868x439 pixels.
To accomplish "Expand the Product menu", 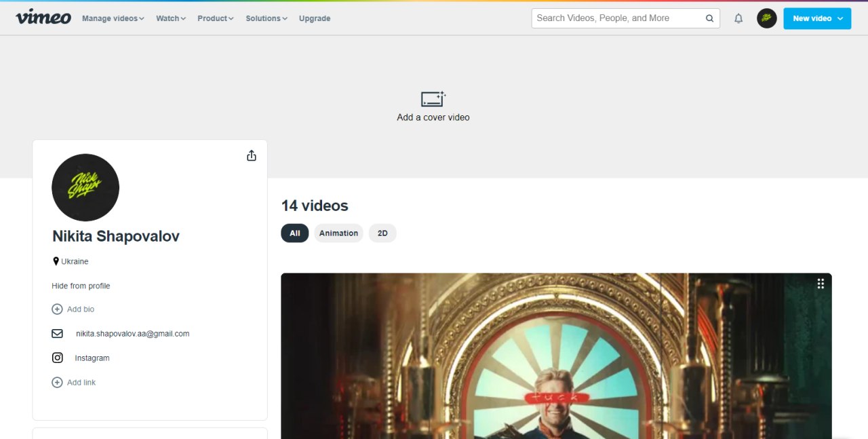I will (x=216, y=18).
